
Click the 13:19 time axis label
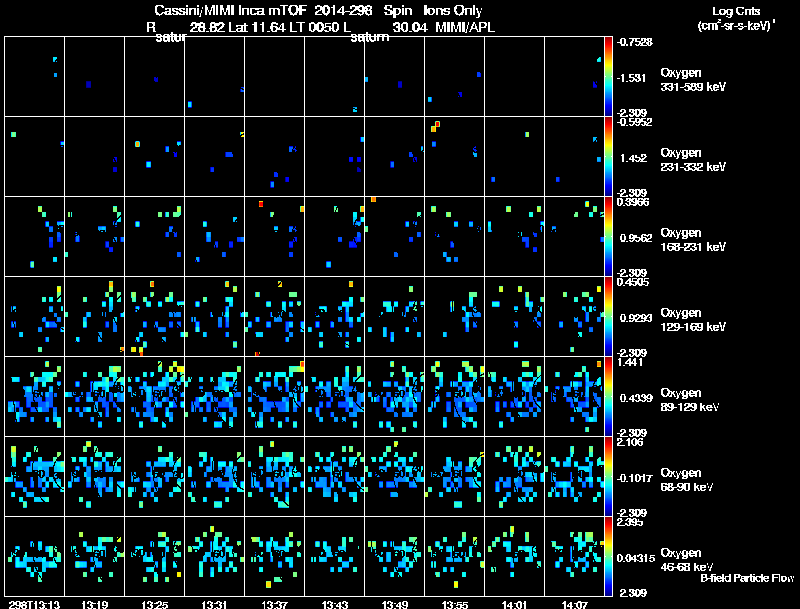pos(95,603)
